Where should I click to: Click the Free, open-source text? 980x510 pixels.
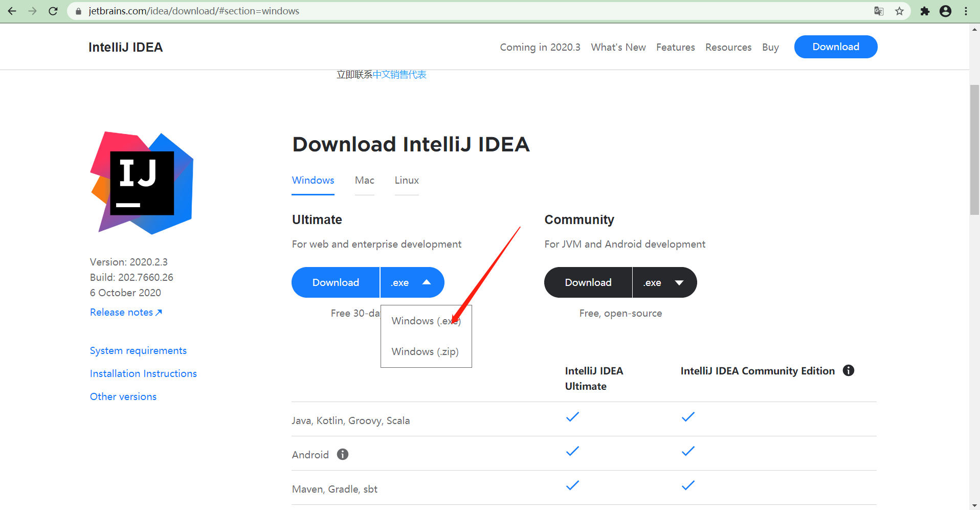(x=620, y=313)
